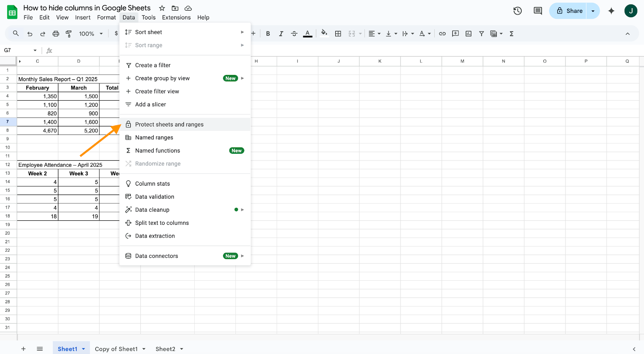This screenshot has width=644, height=354.
Task: Star this document
Action: tap(162, 8)
